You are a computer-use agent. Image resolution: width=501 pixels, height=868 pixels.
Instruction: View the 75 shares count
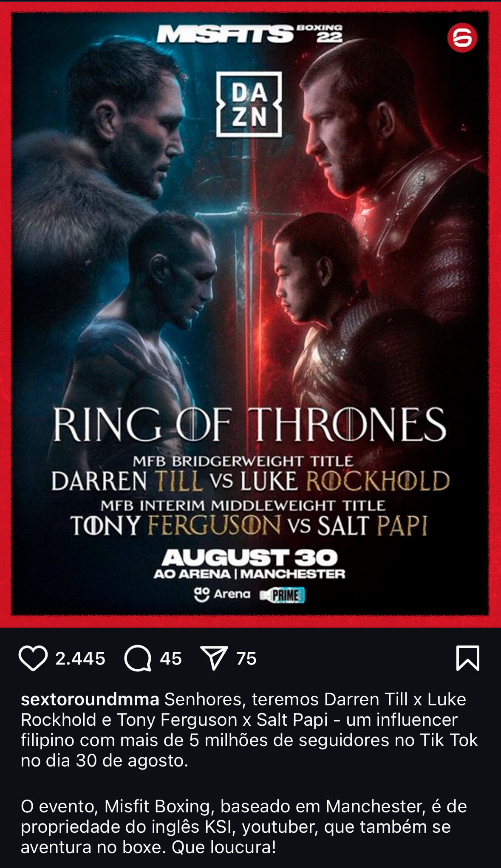tap(246, 659)
